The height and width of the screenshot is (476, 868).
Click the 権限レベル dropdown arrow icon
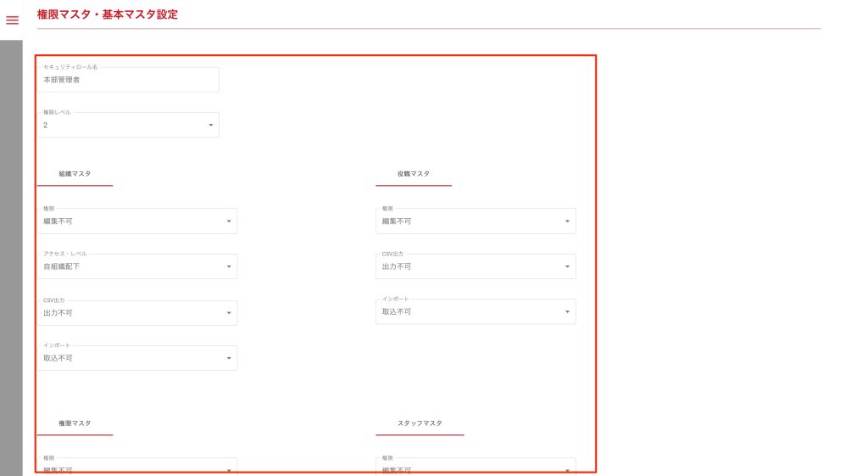[210, 126]
